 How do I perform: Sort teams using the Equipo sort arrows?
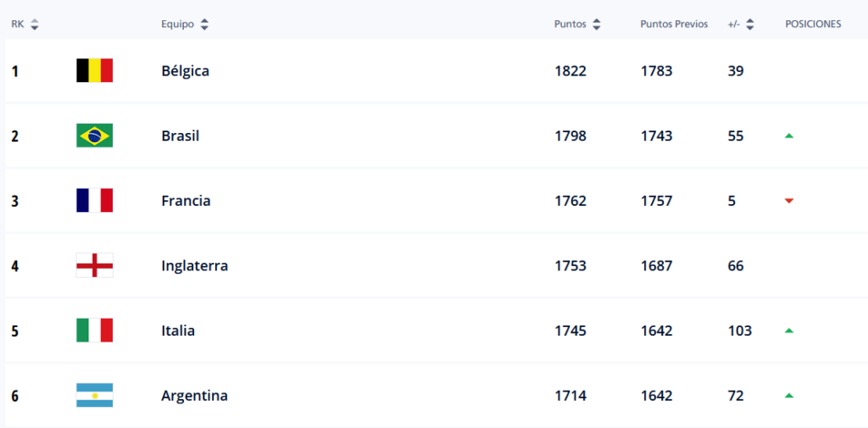click(x=204, y=25)
